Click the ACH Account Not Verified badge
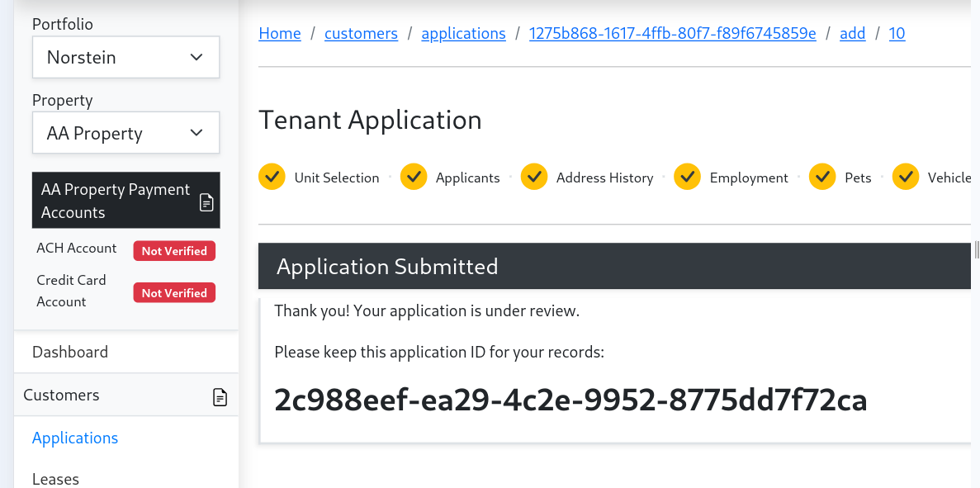 click(x=174, y=251)
